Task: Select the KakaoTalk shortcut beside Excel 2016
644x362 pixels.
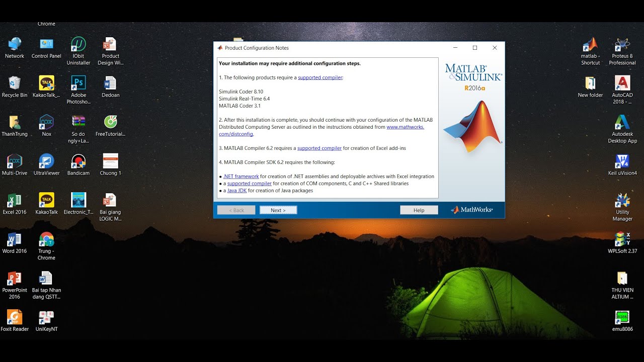Action: [46, 204]
